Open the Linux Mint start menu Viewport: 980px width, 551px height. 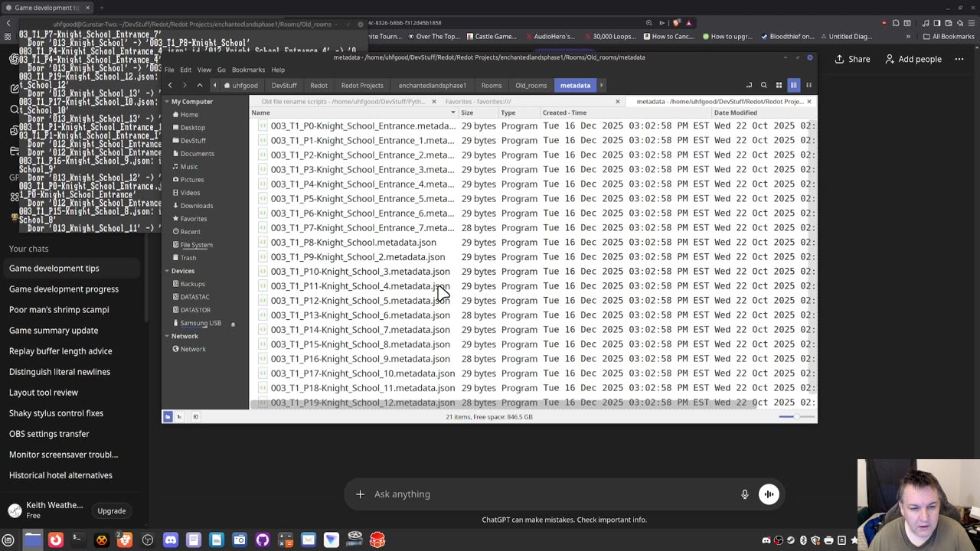pos(8,540)
